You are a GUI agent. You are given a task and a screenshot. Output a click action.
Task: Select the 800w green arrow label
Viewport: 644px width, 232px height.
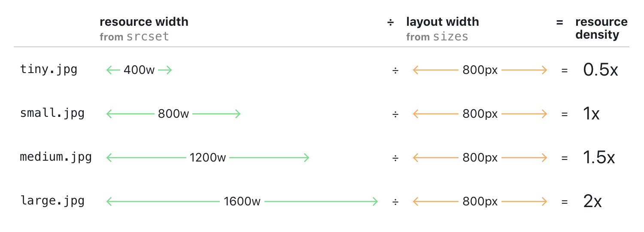pos(173,114)
